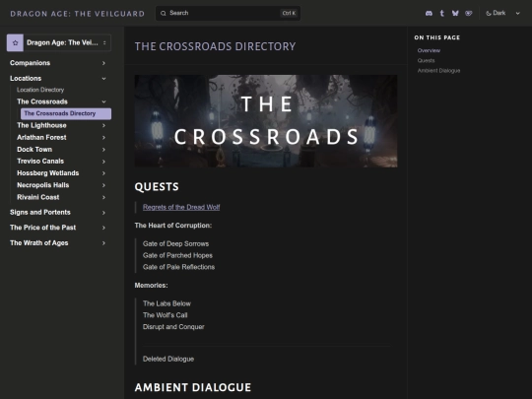This screenshot has height=399, width=532.
Task: Click Gate of Pale Reflections entry
Action: (178, 267)
